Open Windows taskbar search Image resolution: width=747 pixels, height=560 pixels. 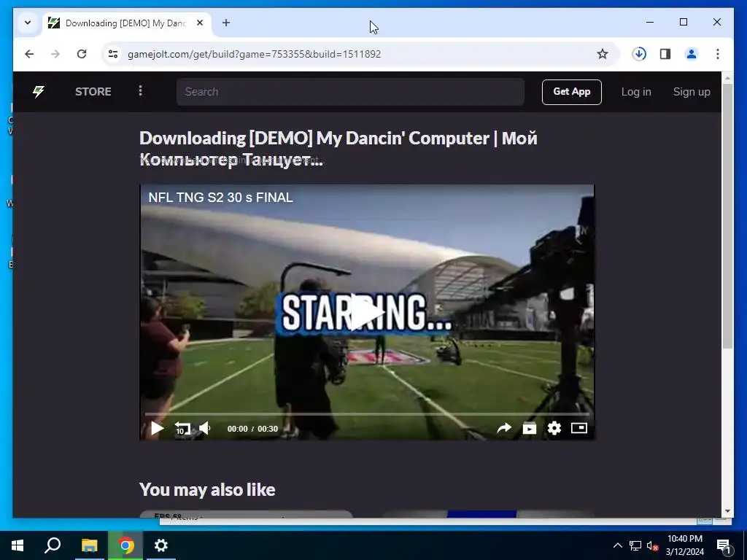point(53,545)
